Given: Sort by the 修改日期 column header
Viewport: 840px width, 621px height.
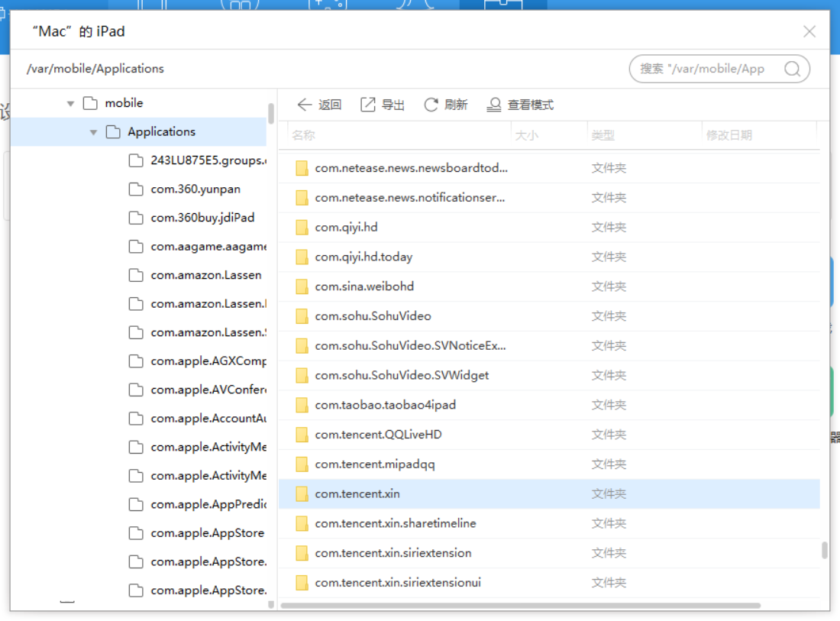Looking at the screenshot, I should point(729,135).
